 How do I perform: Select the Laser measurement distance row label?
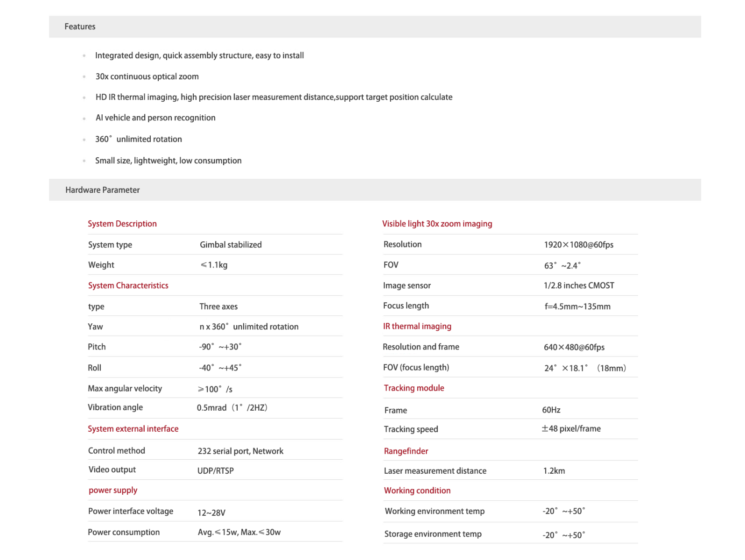pyautogui.click(x=435, y=471)
